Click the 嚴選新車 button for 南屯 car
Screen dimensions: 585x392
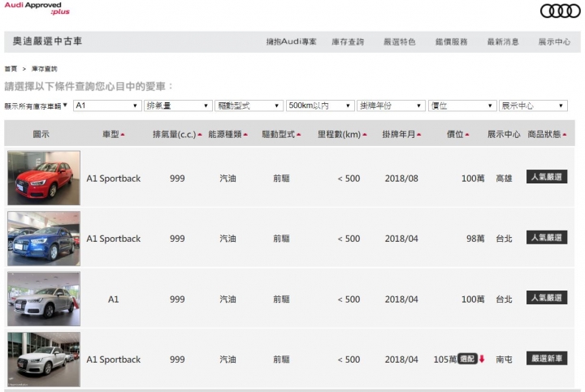(x=547, y=359)
